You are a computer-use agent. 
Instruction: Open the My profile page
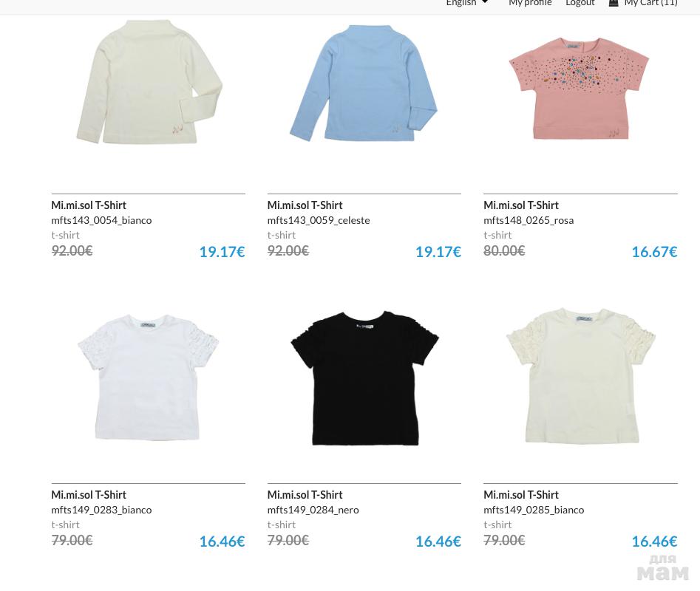pyautogui.click(x=530, y=3)
